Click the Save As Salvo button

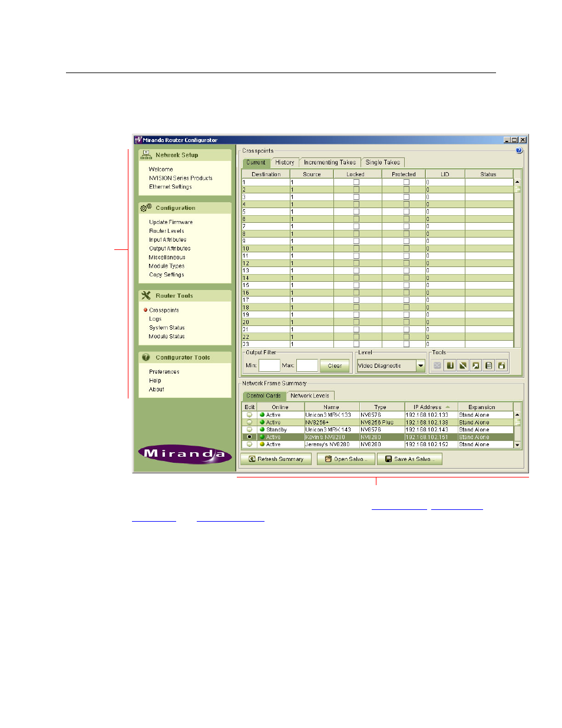[x=410, y=459]
